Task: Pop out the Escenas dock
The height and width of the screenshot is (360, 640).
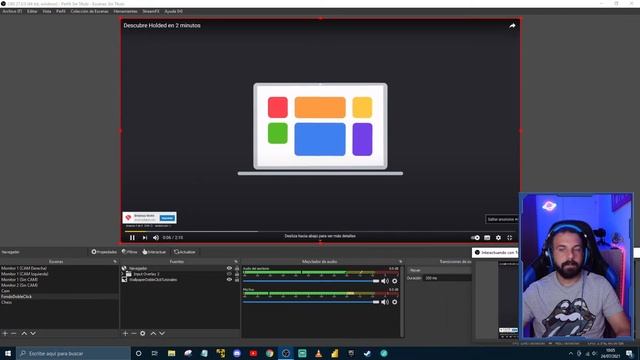Action: [115, 262]
